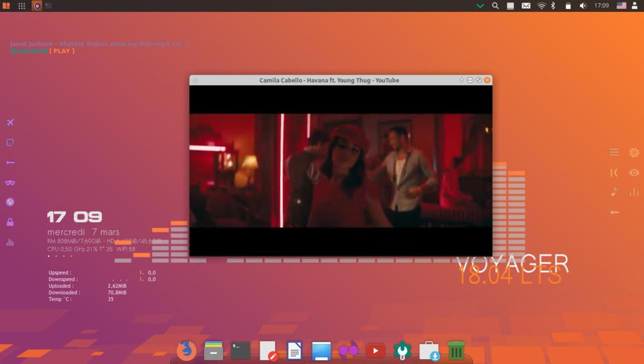644x364 pixels.
Task: Click the Havana video frame in player
Action: pyautogui.click(x=340, y=170)
